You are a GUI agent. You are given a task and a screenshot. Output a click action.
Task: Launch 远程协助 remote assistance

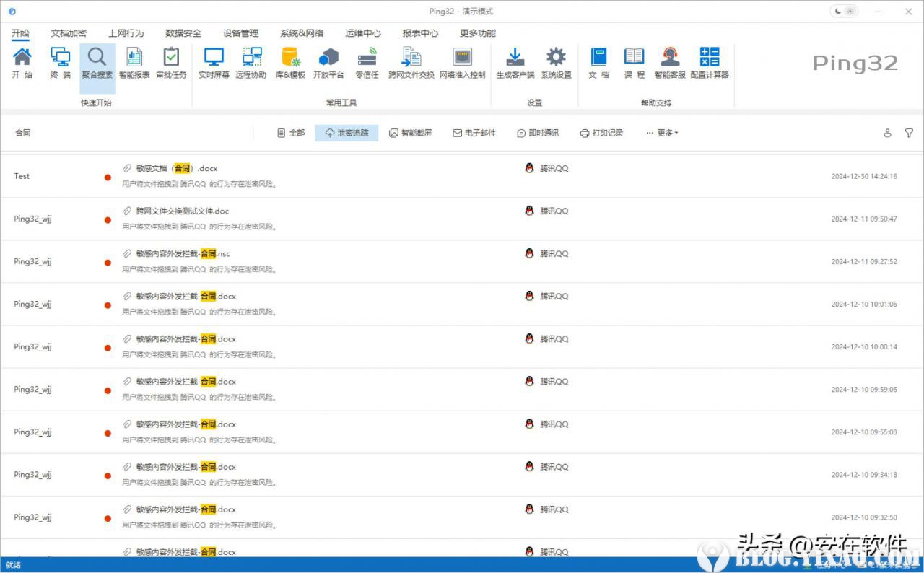[251, 63]
